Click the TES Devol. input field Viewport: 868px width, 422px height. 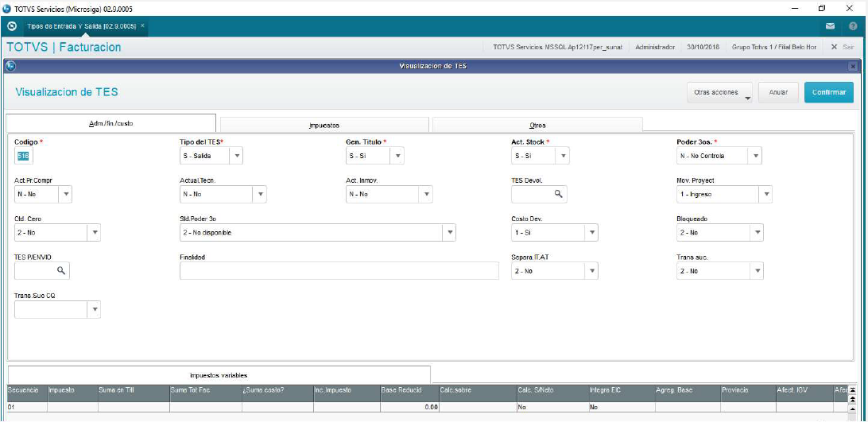click(539, 195)
